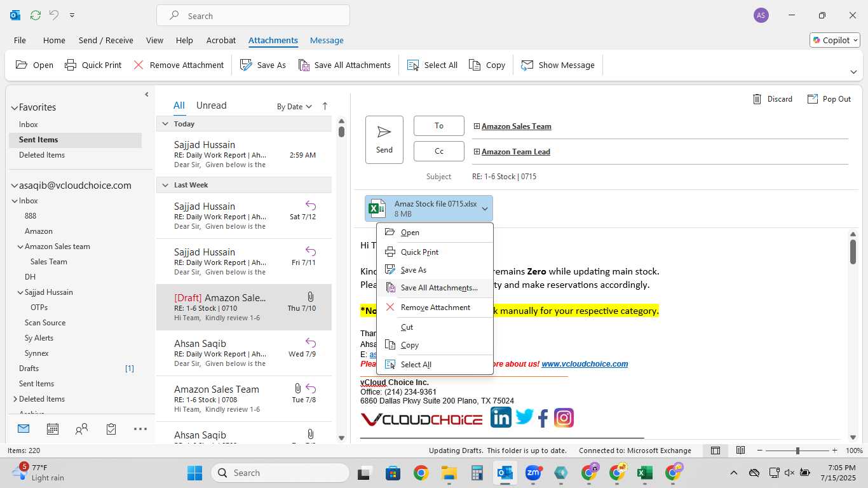This screenshot has height=488, width=868.
Task: Click Open in the Attachments ribbon
Action: (34, 65)
